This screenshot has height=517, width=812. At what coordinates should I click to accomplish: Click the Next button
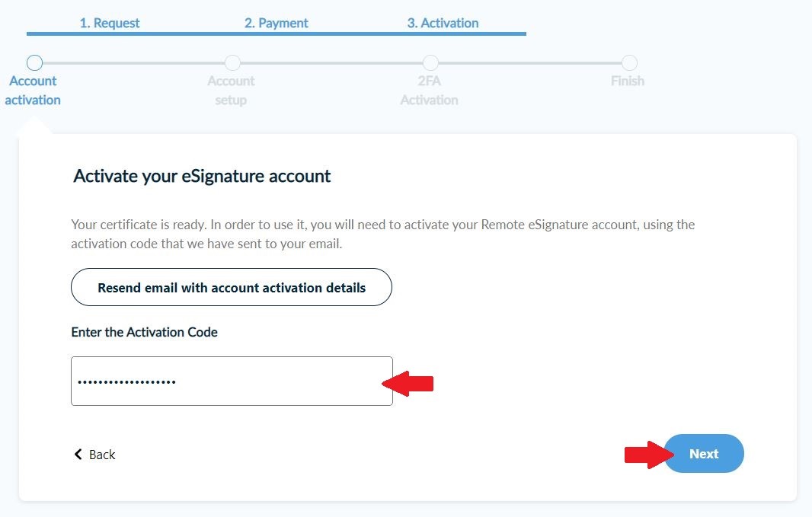point(704,454)
